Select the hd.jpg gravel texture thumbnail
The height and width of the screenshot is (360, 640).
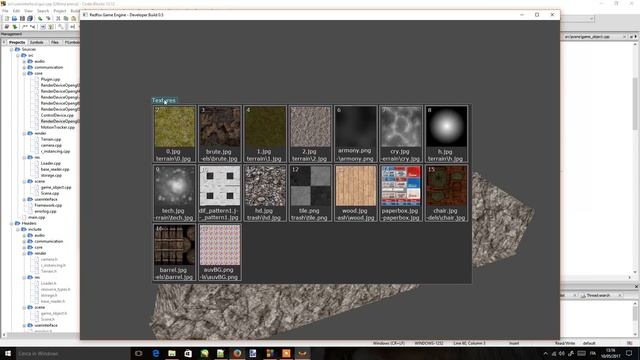click(265, 186)
